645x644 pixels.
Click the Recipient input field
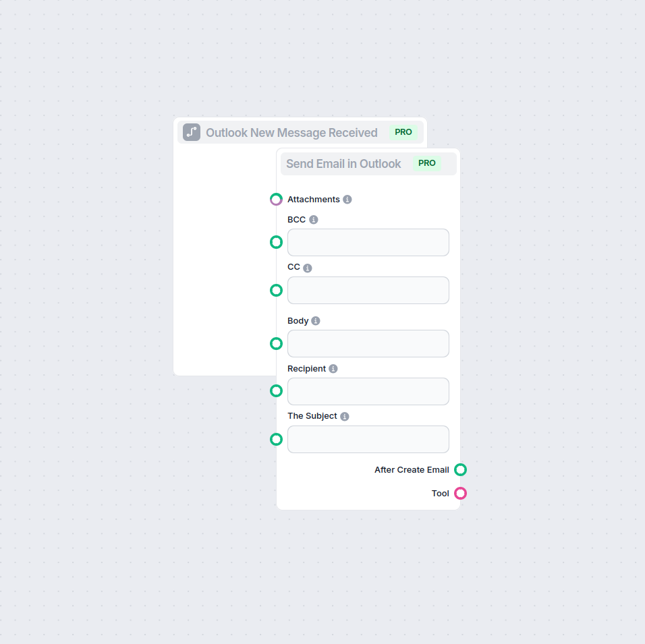[x=368, y=391]
